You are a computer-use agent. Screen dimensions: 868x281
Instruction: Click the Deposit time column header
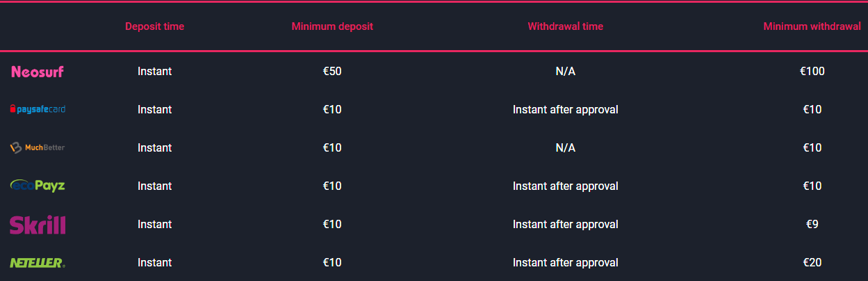pos(154,26)
